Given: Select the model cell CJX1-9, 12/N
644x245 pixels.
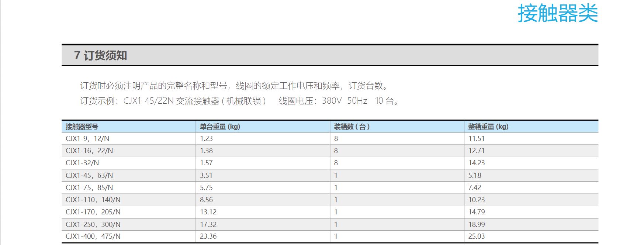Looking at the screenshot, I should click(87, 139).
